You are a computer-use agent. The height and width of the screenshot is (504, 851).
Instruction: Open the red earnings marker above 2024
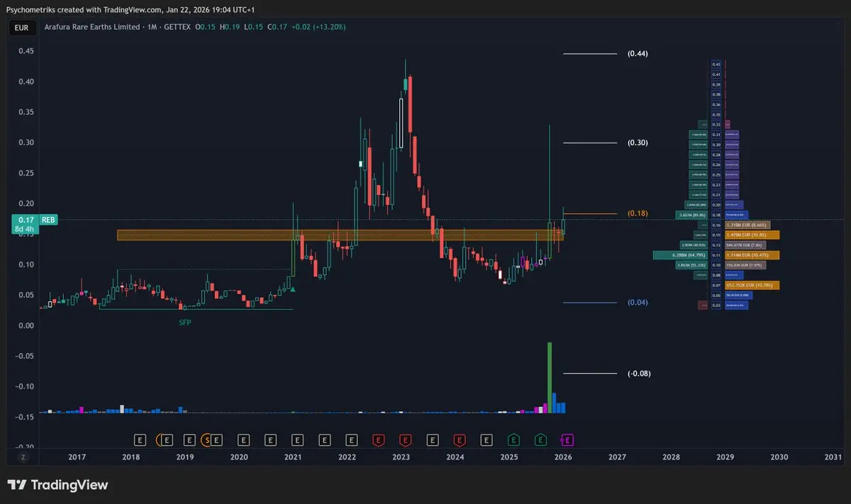tap(460, 440)
